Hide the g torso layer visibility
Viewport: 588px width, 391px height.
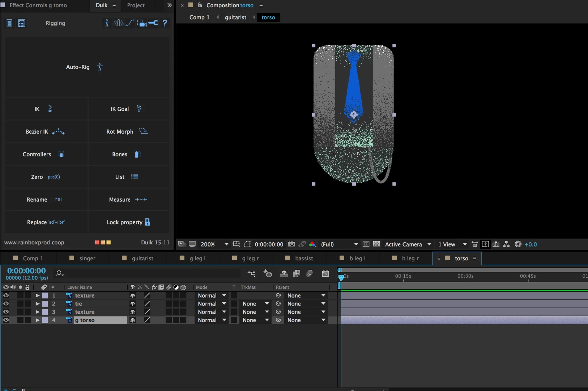[6, 320]
